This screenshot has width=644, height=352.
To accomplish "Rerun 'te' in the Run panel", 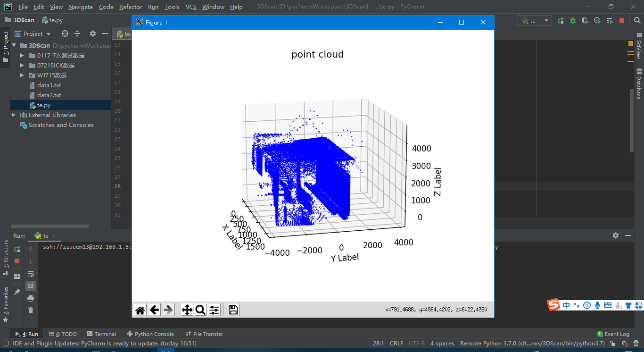I will (x=17, y=249).
